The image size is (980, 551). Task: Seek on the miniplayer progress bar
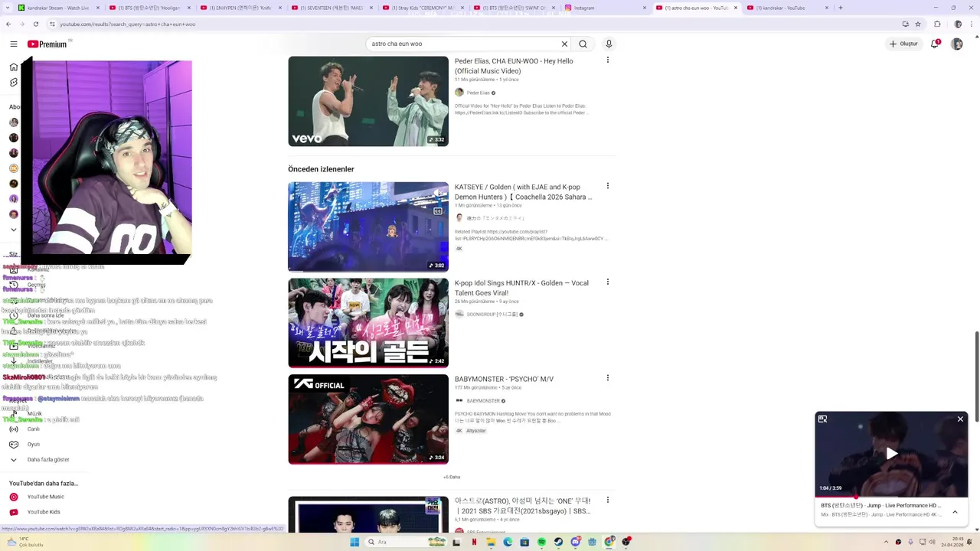point(891,497)
